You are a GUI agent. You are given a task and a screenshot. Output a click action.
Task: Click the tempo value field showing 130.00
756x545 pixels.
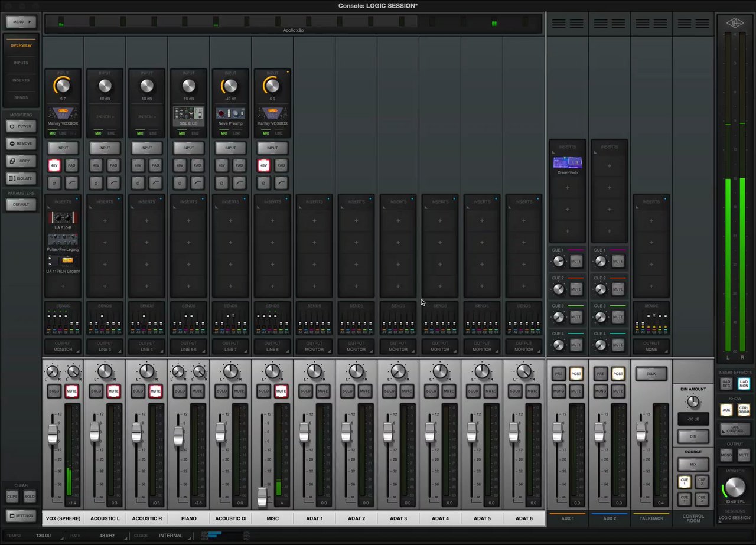tap(43, 536)
